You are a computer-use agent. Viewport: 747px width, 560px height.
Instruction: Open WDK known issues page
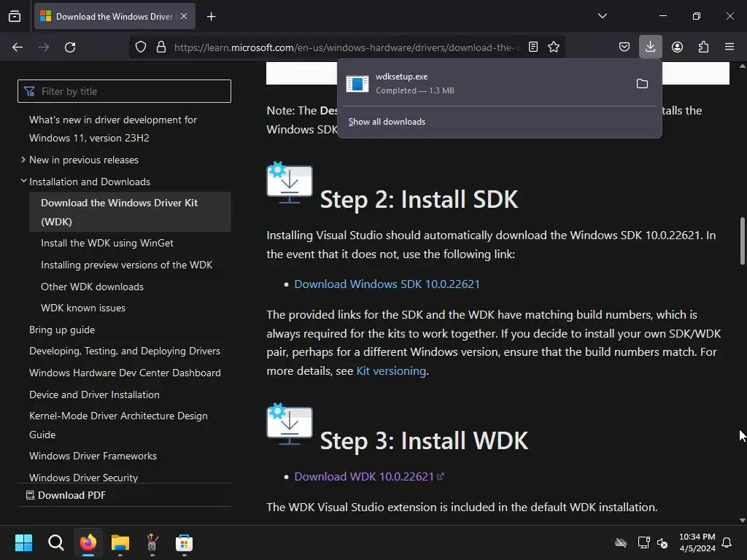click(83, 308)
